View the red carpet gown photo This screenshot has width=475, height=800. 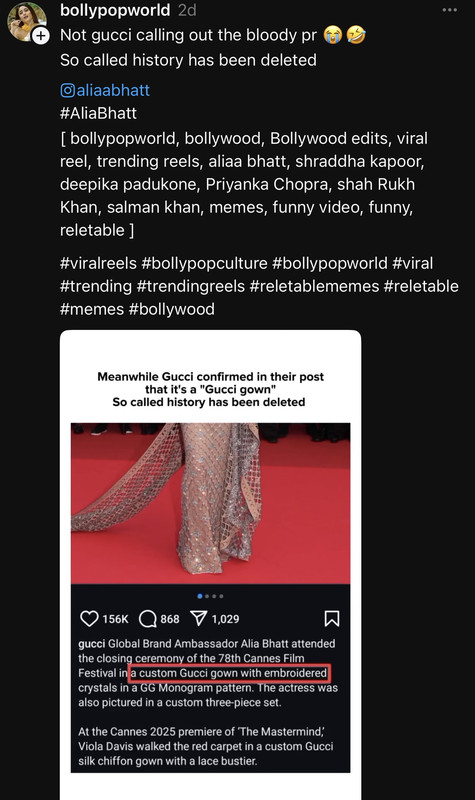(210, 503)
